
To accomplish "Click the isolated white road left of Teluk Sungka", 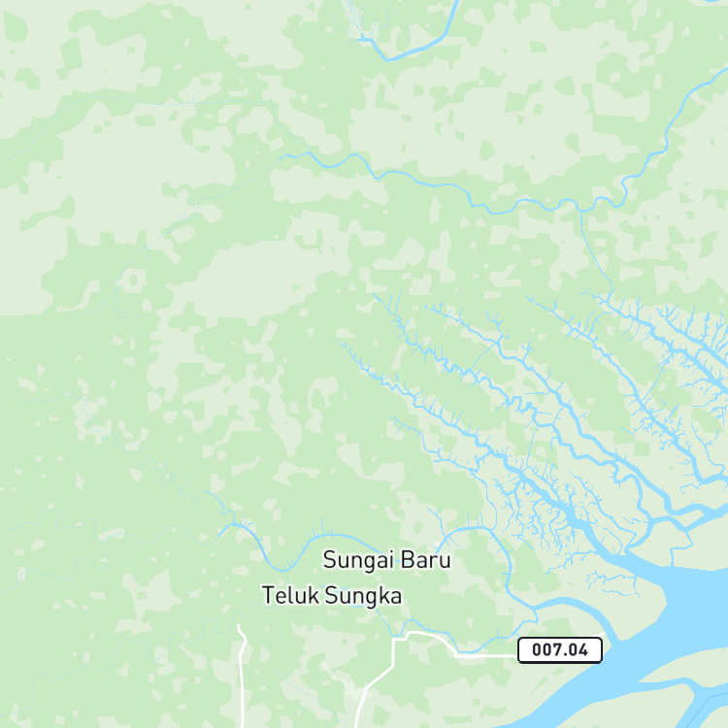I will pyautogui.click(x=242, y=676).
